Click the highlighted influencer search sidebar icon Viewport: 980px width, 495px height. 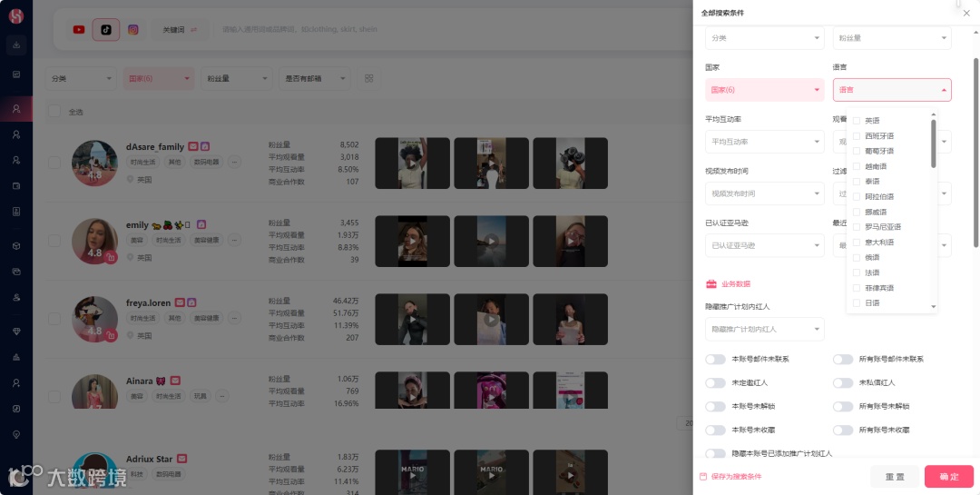16,109
